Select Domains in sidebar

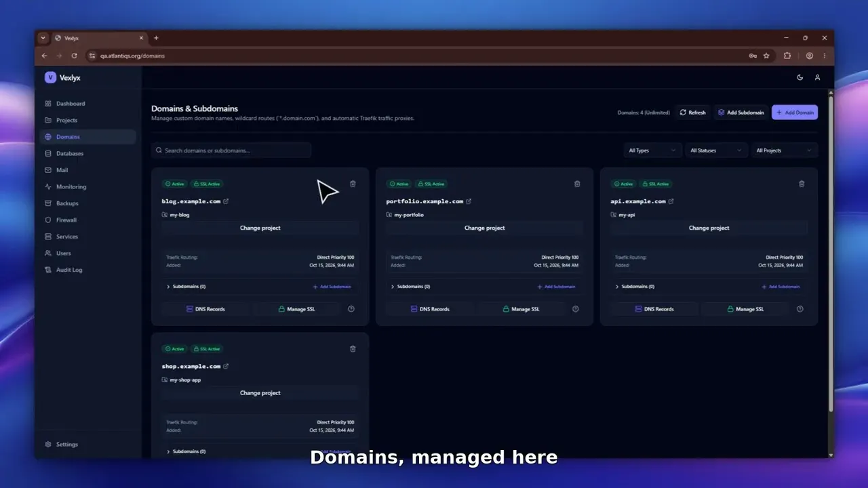point(87,137)
